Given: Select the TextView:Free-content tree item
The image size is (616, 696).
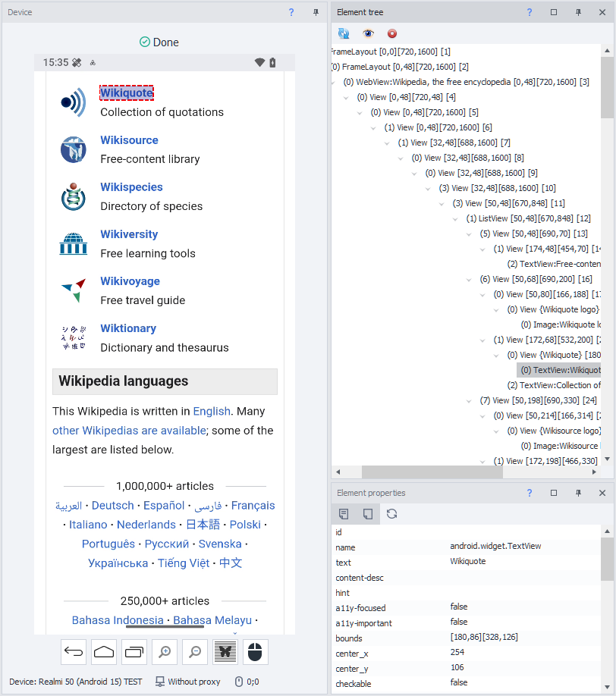Looking at the screenshot, I should pos(554,264).
